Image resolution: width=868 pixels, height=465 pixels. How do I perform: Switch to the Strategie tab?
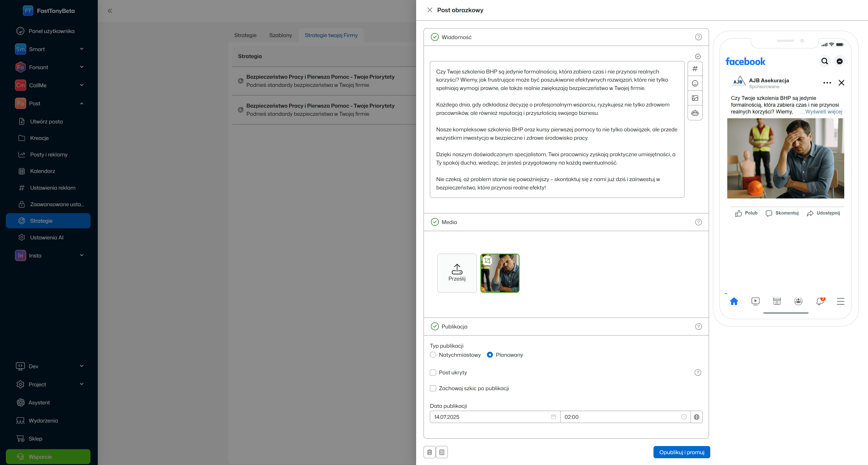tap(245, 35)
